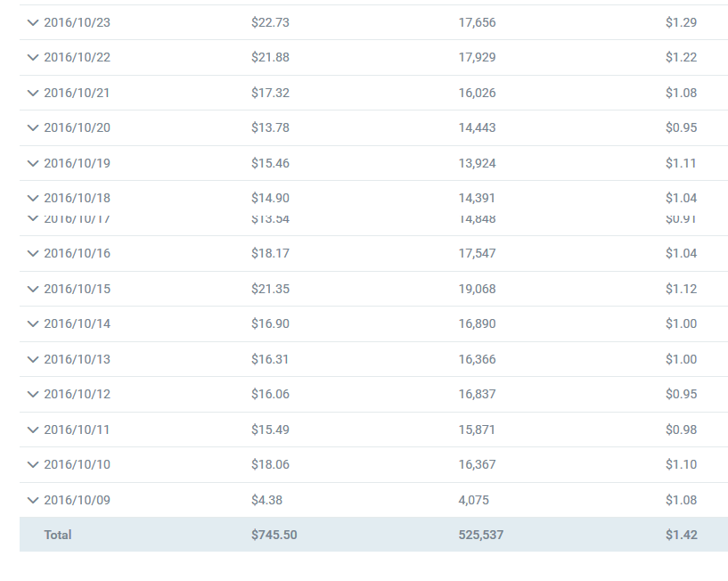Expand the 2016/10/18 row chevron
Viewport: 728px width, 581px height.
point(33,198)
